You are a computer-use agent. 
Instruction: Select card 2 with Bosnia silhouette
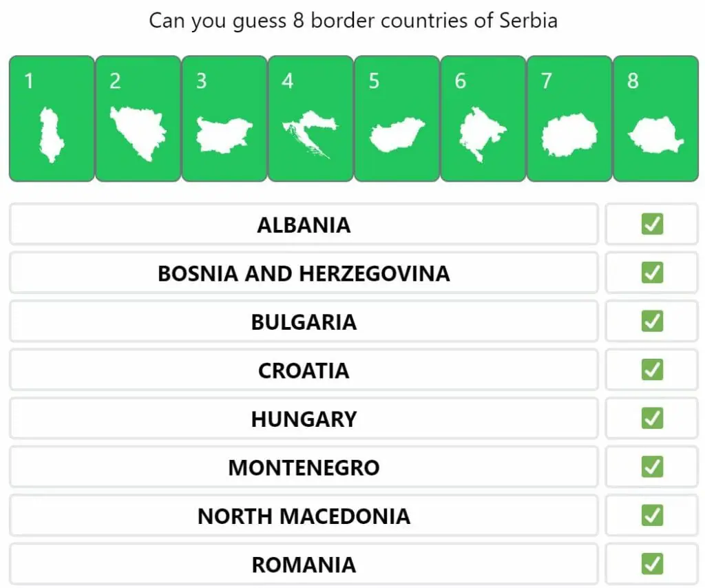tap(138, 118)
